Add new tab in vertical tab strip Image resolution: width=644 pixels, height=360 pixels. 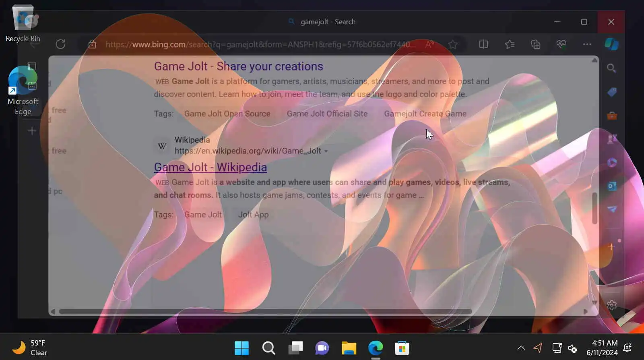click(x=32, y=131)
